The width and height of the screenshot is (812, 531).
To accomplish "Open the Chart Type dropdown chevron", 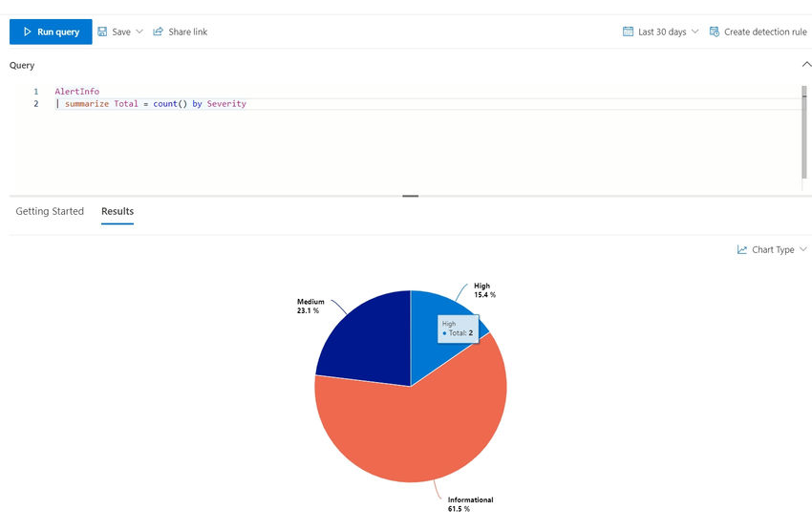I will 803,249.
